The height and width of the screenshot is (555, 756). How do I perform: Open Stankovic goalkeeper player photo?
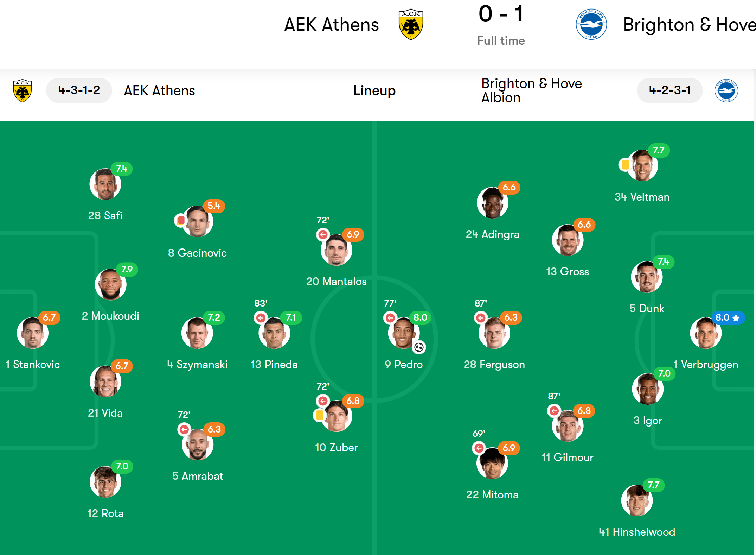(33, 333)
